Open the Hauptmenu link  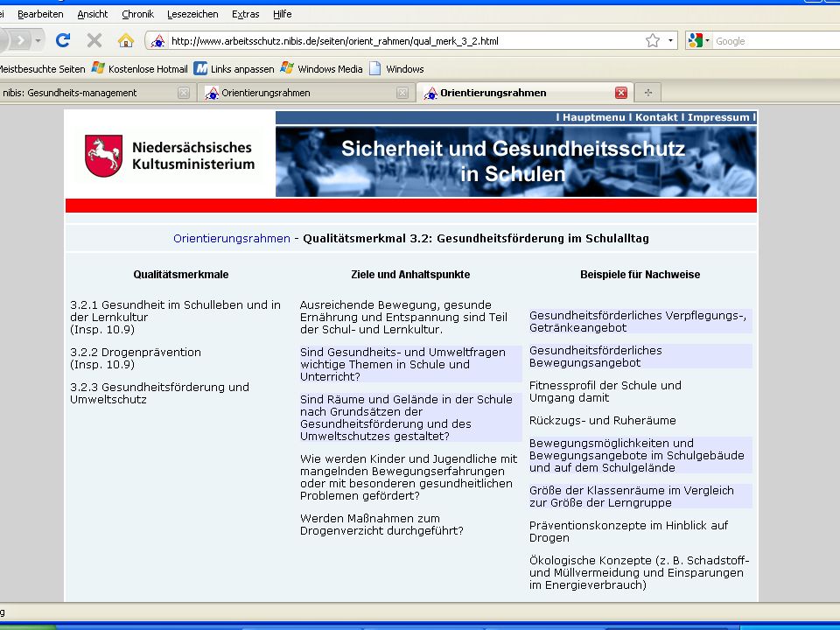coord(593,117)
